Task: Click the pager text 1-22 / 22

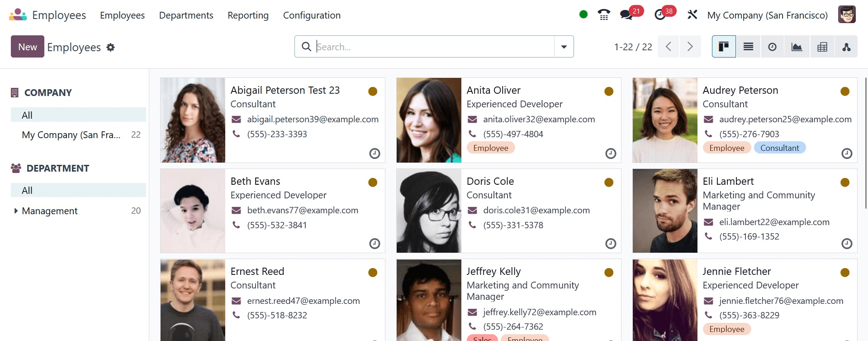Action: coord(633,47)
